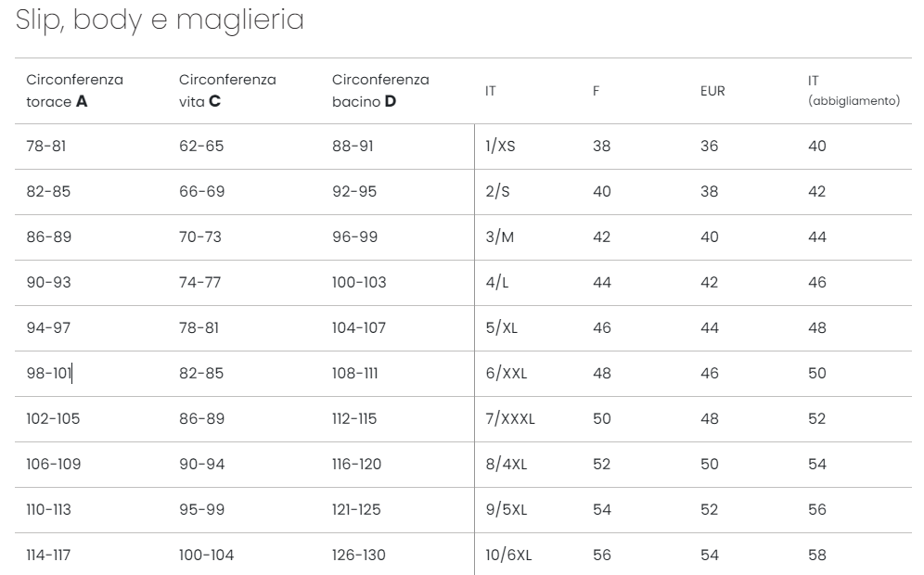Click the EUR column header
The height and width of the screenshot is (575, 924).
tap(712, 91)
